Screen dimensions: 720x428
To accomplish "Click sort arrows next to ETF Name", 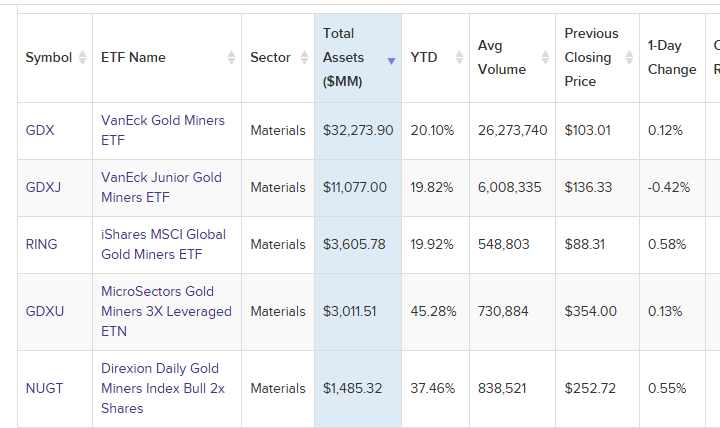I will click(x=232, y=58).
